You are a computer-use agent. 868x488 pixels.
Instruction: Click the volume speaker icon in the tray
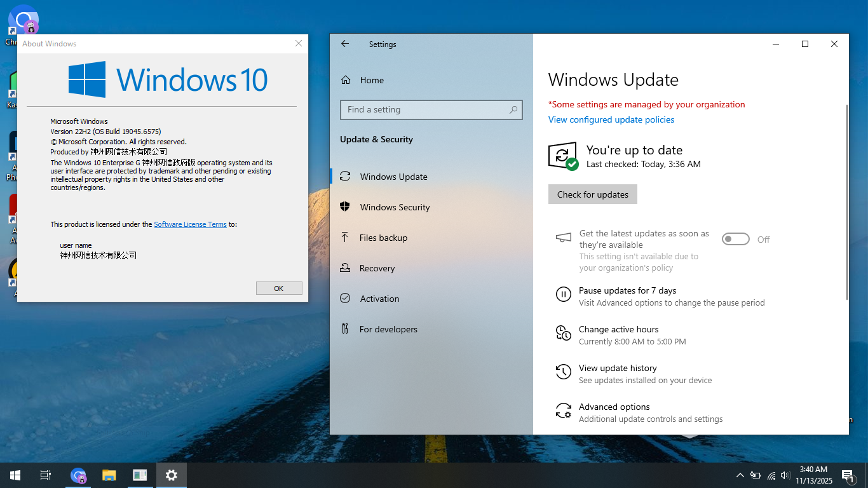click(785, 475)
